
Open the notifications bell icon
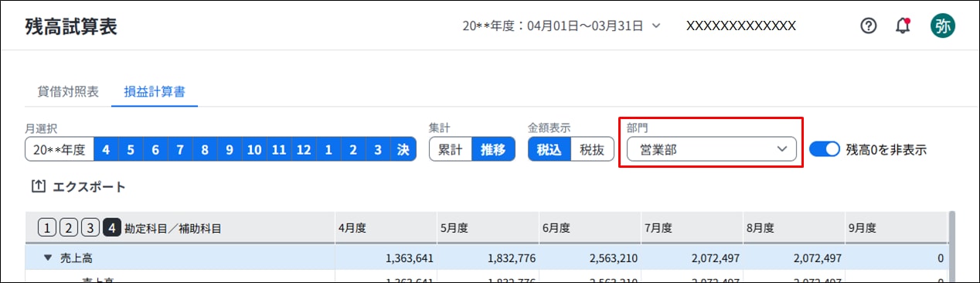tap(902, 26)
